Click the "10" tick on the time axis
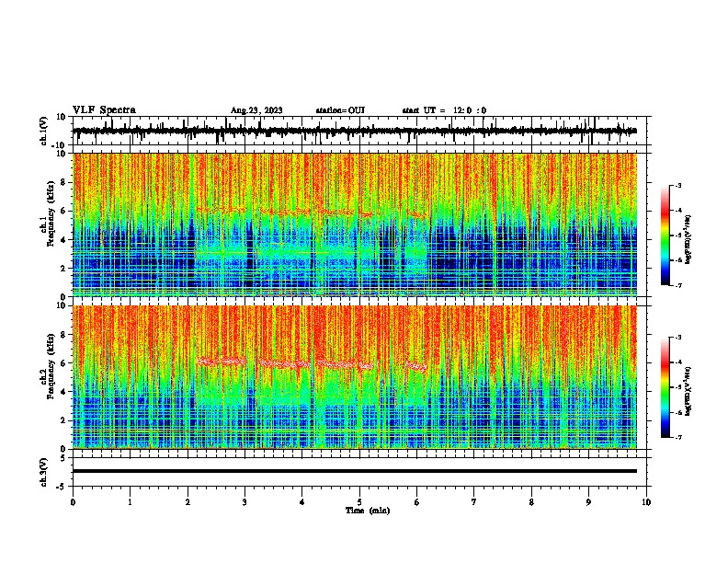Image resolution: width=728 pixels, height=563 pixels. [646, 502]
